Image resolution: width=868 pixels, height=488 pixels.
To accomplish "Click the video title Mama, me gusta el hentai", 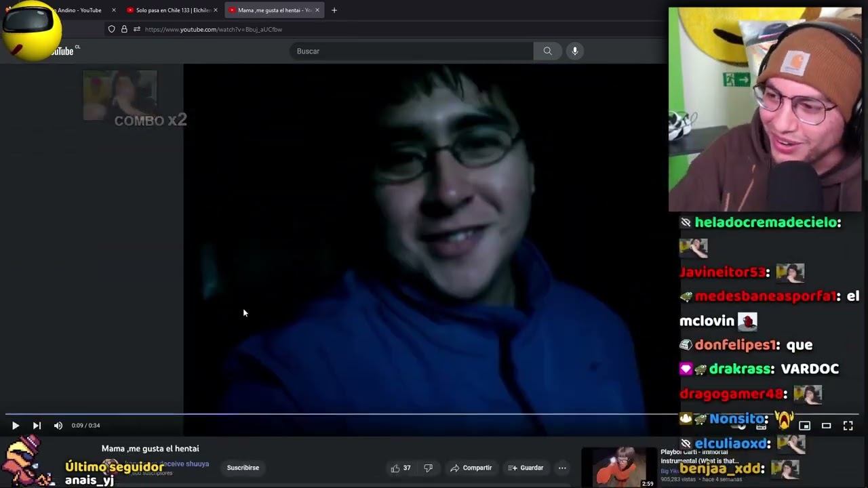I will coord(150,449).
